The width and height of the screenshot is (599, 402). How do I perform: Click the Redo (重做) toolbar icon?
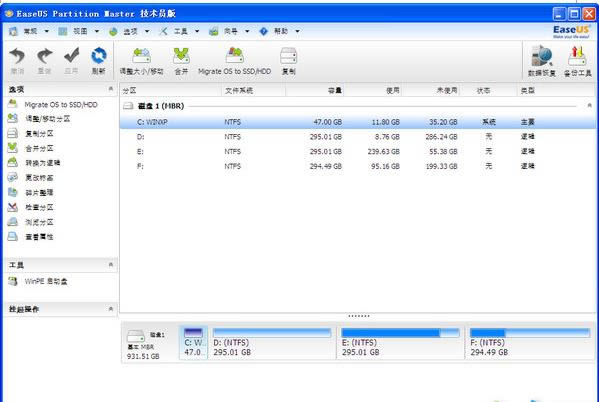[44, 61]
